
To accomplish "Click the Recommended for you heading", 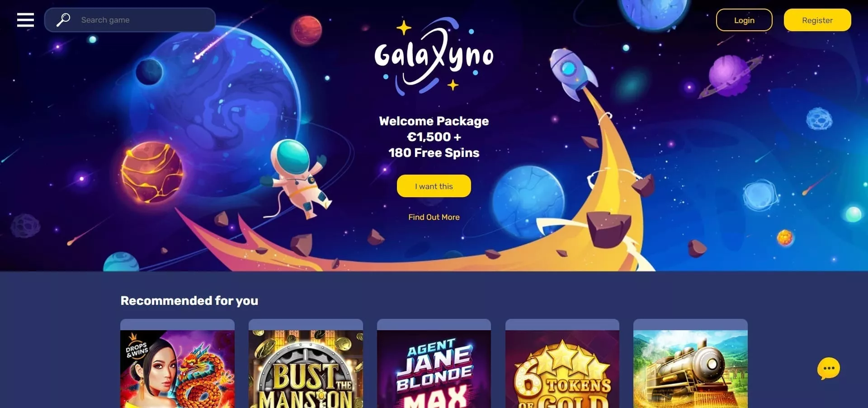I will (189, 301).
